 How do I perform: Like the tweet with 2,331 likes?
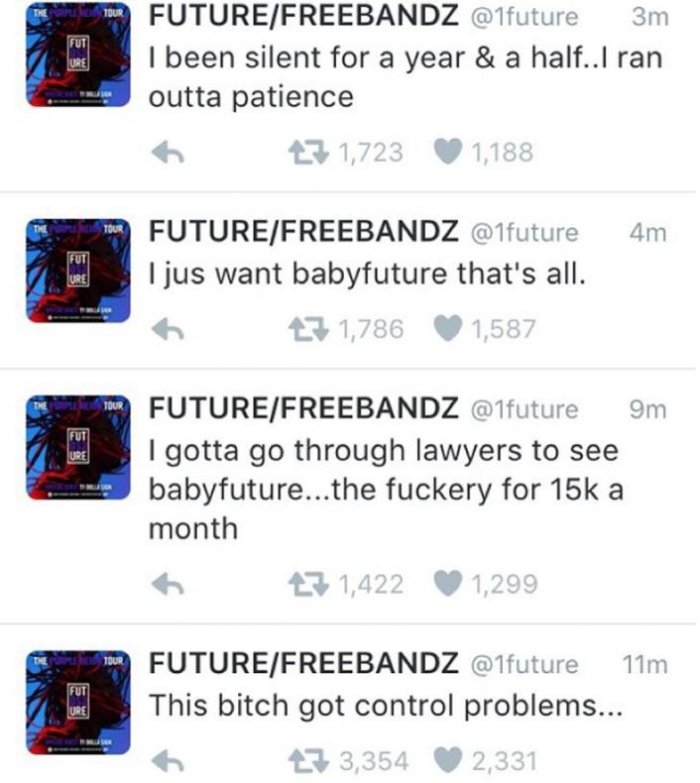(x=449, y=761)
